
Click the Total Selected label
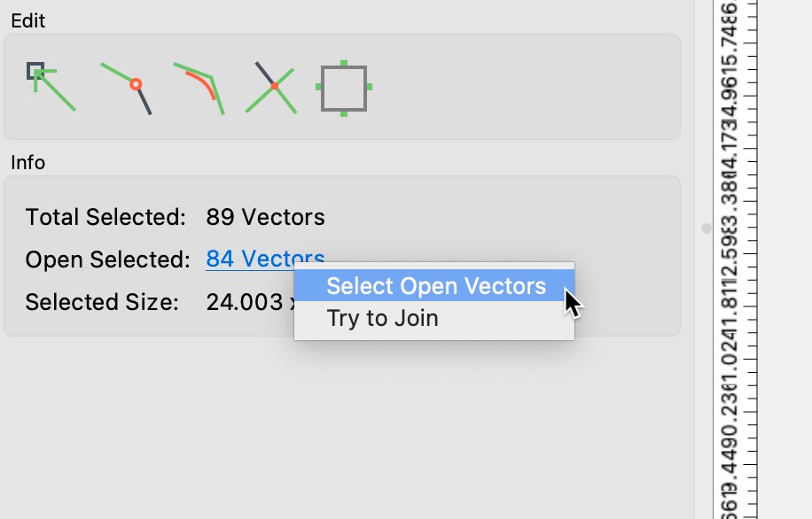click(x=105, y=217)
